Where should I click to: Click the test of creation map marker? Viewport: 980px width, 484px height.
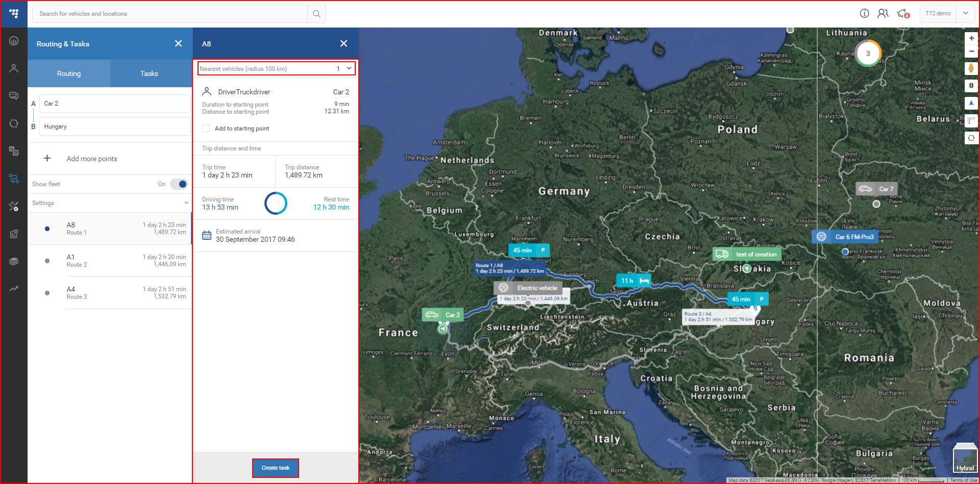pos(747,254)
